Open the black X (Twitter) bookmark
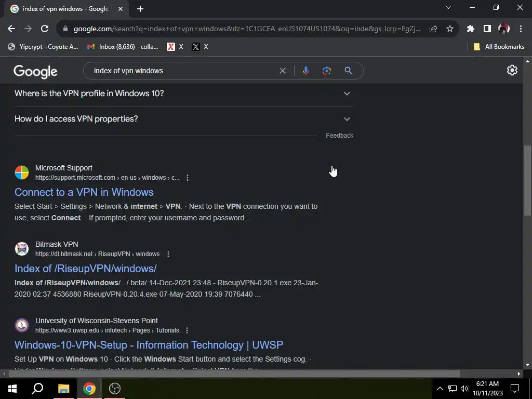 coord(200,47)
